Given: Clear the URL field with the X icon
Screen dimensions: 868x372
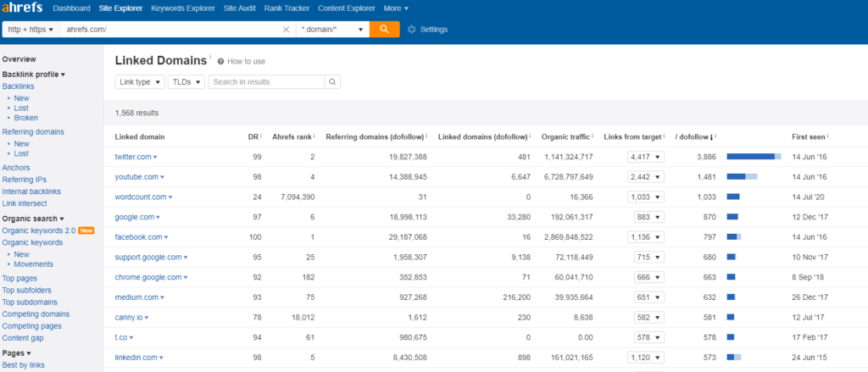Looking at the screenshot, I should click(287, 30).
